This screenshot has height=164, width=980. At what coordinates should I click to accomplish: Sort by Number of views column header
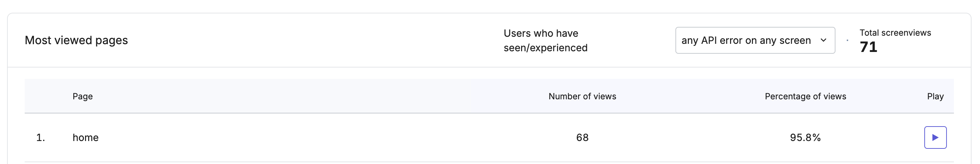[582, 96]
